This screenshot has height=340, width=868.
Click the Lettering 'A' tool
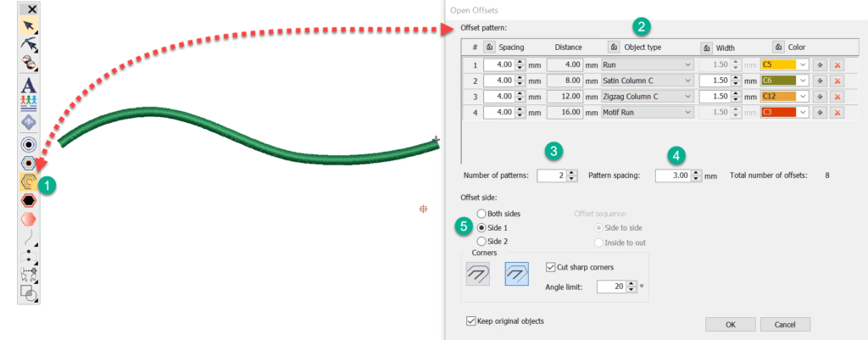(x=29, y=85)
